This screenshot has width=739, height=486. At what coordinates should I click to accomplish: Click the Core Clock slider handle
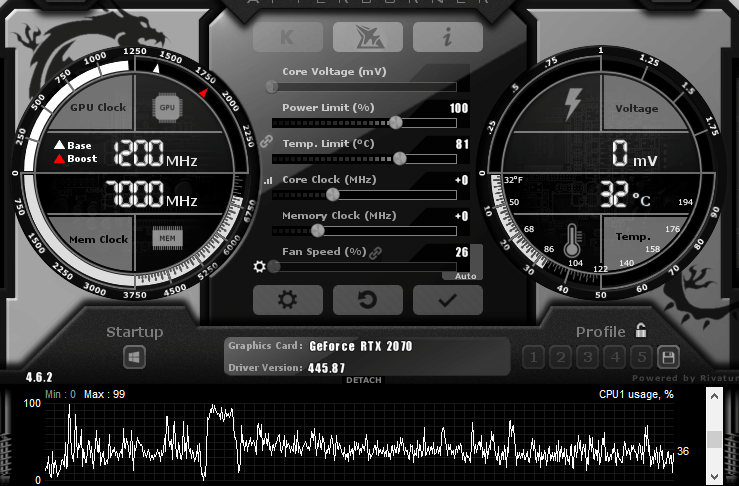point(332,194)
